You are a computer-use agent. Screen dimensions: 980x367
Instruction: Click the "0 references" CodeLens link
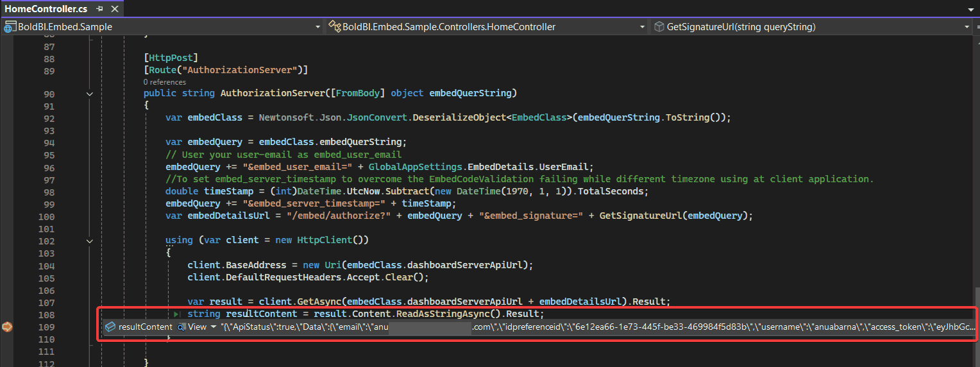(x=165, y=82)
